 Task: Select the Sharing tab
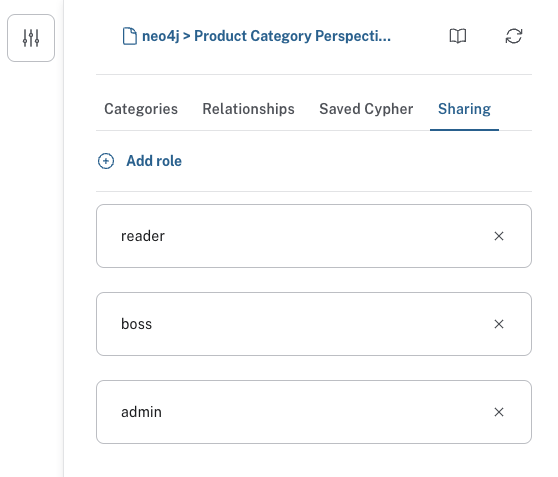point(464,109)
